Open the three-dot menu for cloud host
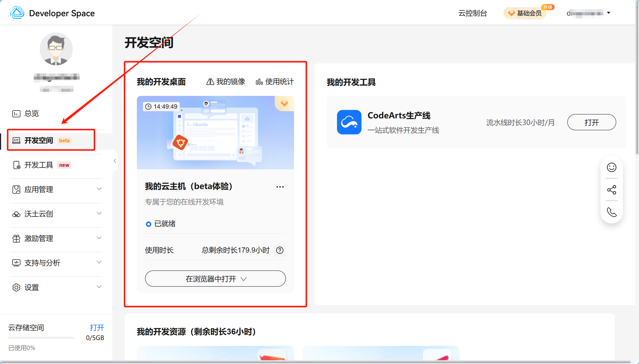Image resolution: width=639 pixels, height=364 pixels. coord(280,187)
